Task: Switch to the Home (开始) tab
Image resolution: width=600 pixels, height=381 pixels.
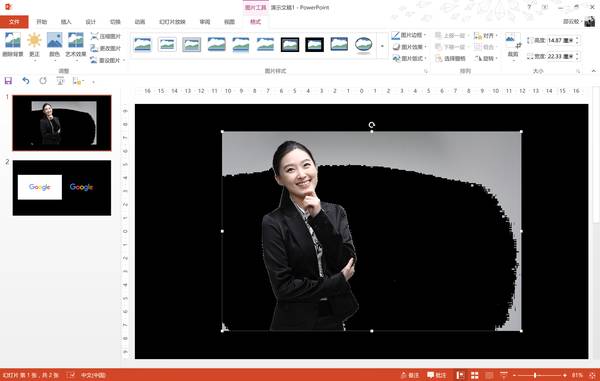Action: click(x=41, y=22)
